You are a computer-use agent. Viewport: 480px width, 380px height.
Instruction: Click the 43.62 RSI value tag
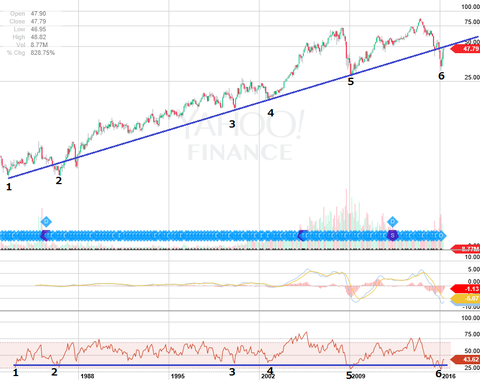(465, 360)
